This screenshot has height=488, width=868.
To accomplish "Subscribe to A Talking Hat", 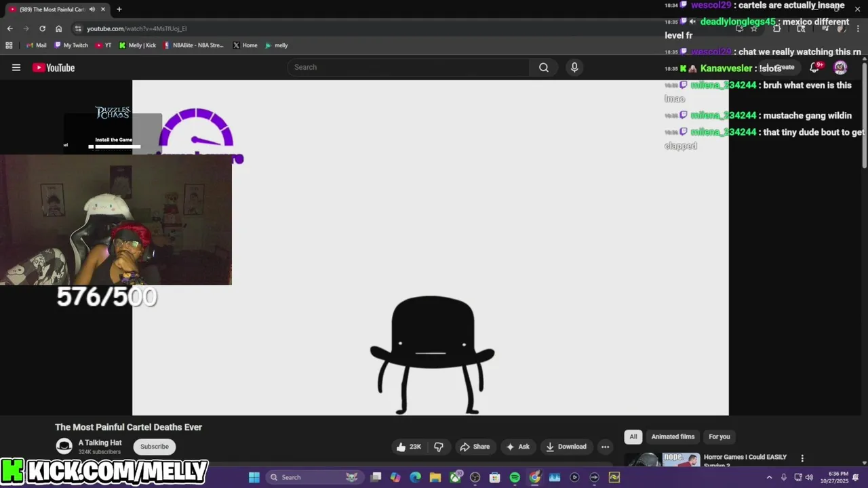I will coord(155,446).
